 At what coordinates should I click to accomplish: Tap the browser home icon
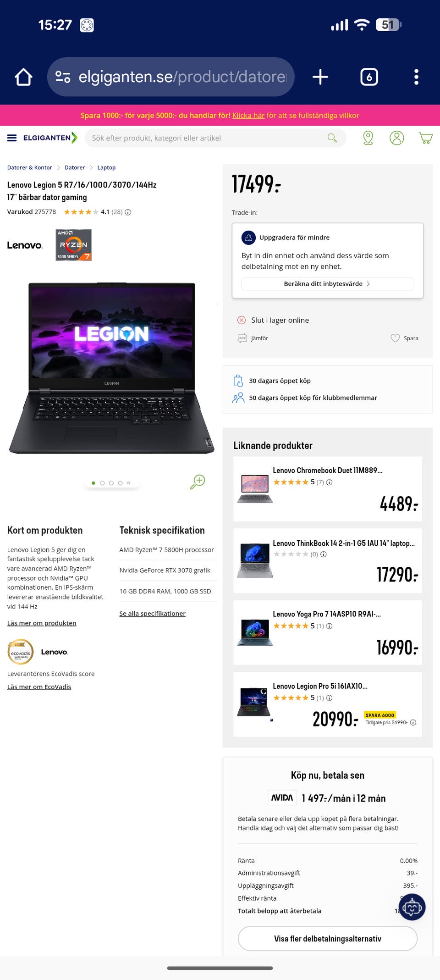point(23,77)
